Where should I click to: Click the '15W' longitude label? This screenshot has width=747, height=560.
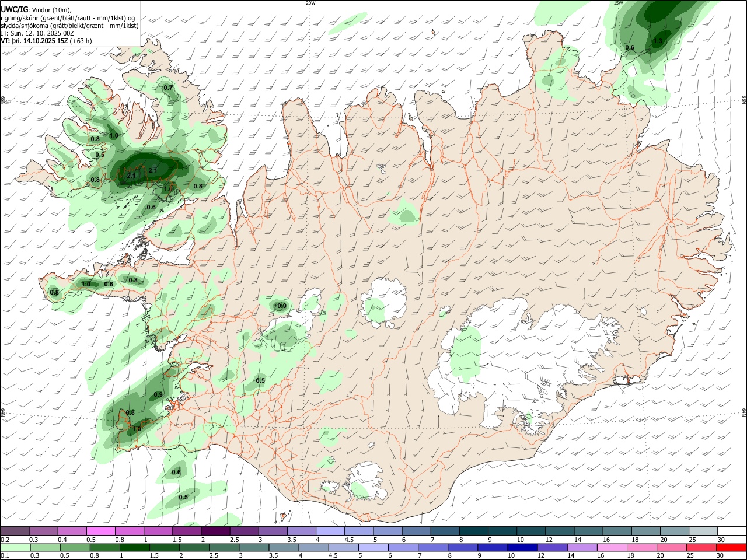pyautogui.click(x=618, y=3)
